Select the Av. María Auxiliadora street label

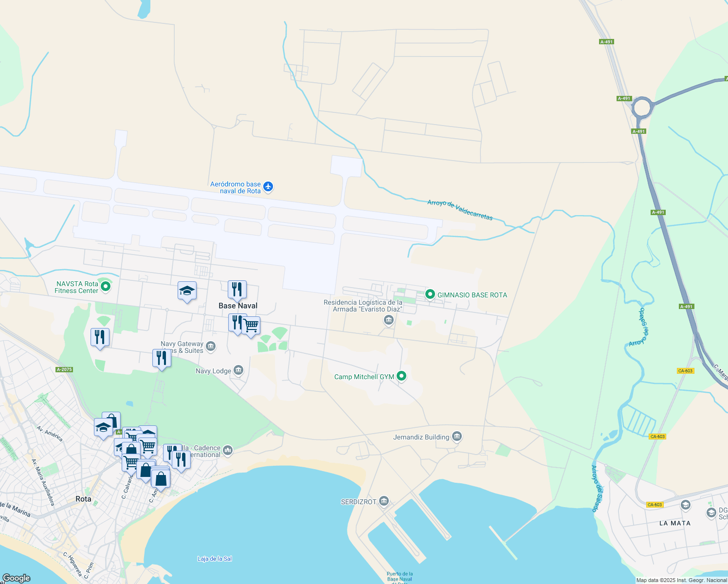tap(43, 482)
